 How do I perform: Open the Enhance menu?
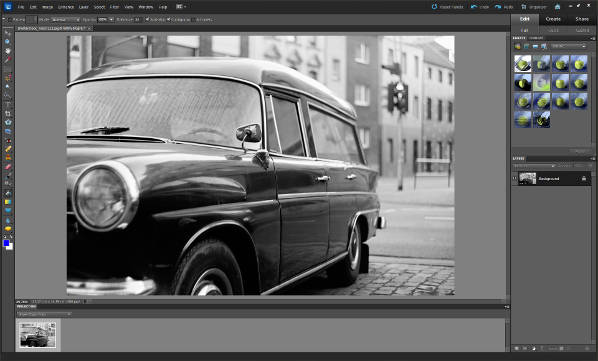(66, 7)
